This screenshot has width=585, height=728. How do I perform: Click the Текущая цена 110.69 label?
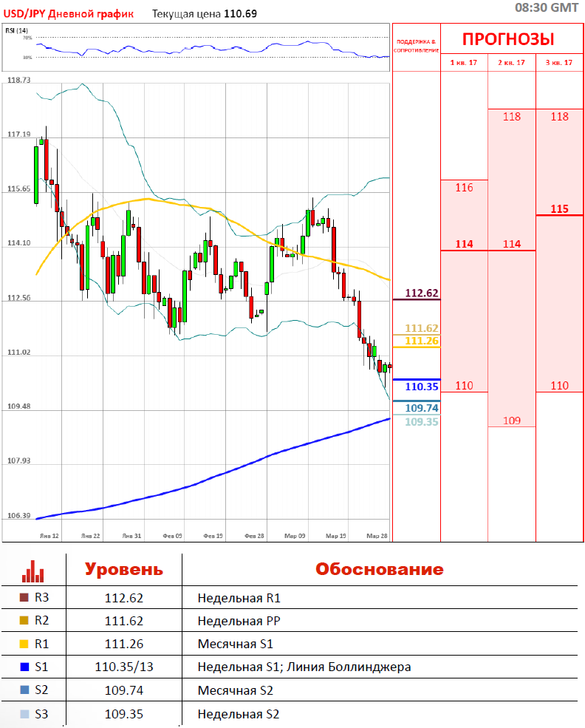click(x=204, y=13)
